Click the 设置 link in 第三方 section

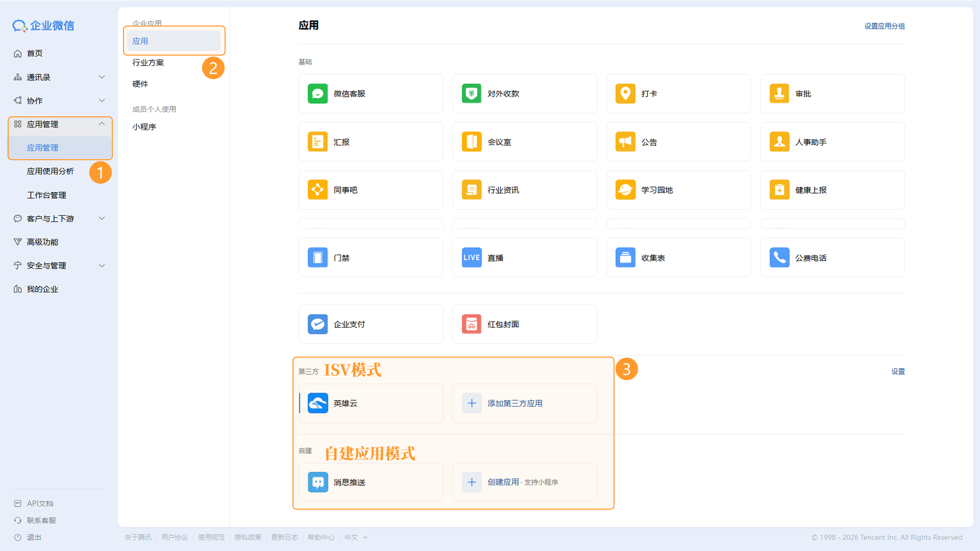(898, 371)
